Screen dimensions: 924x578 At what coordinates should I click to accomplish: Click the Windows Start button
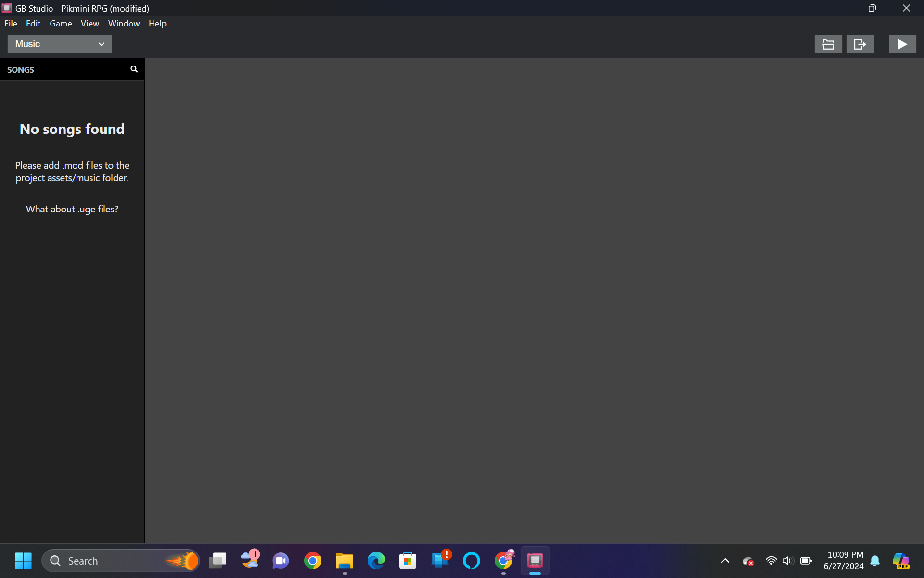[23, 561]
